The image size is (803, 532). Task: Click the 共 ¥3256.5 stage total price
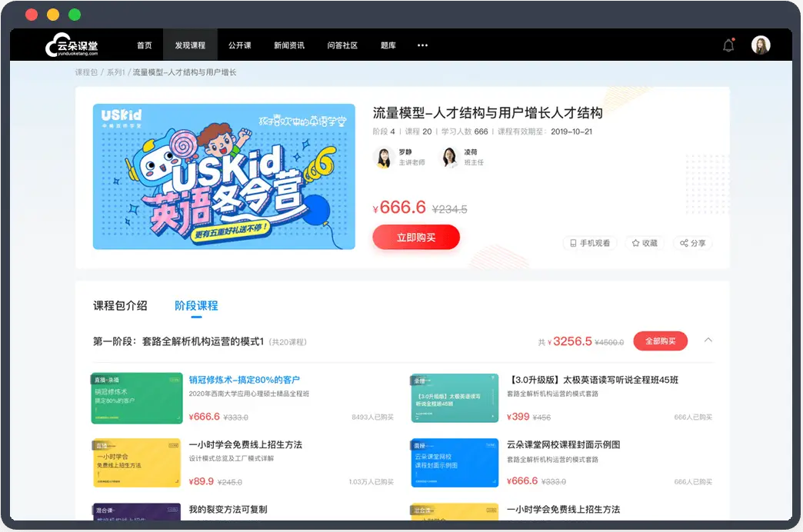pyautogui.click(x=565, y=341)
